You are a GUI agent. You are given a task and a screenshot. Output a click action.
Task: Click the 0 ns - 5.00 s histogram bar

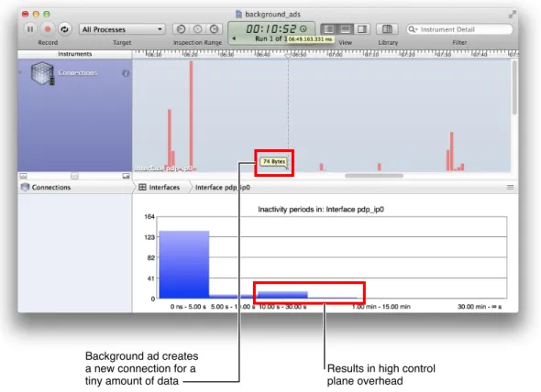coord(184,265)
